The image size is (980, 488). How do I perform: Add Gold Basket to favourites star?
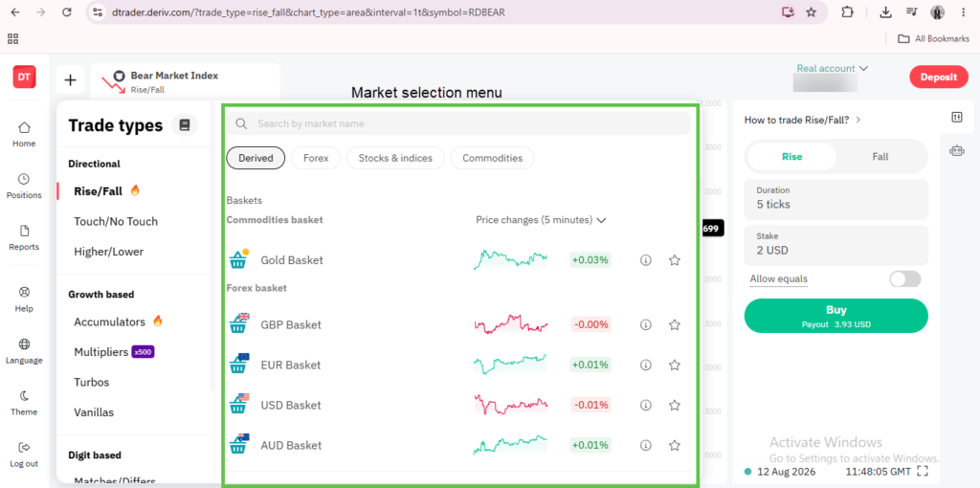(x=675, y=260)
